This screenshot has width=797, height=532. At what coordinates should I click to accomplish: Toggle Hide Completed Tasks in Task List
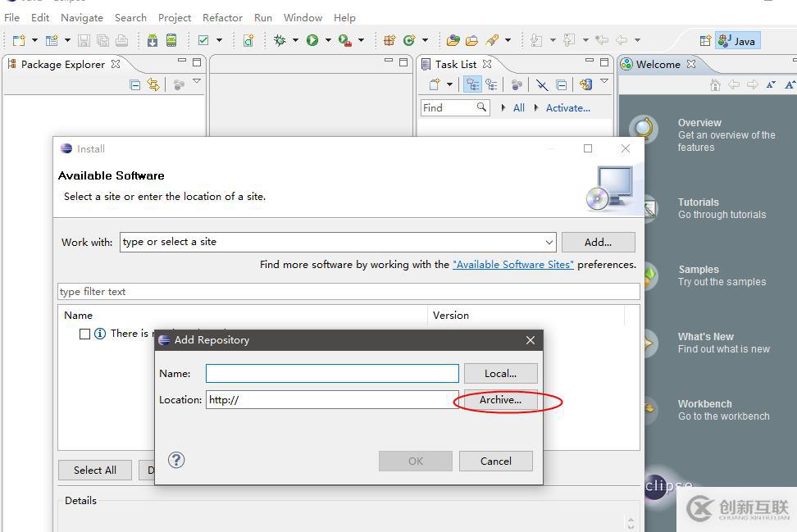[x=542, y=85]
